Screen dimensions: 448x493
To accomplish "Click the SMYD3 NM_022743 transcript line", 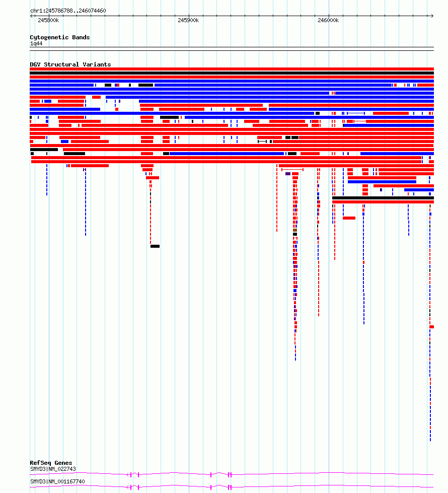I will [x=232, y=474].
